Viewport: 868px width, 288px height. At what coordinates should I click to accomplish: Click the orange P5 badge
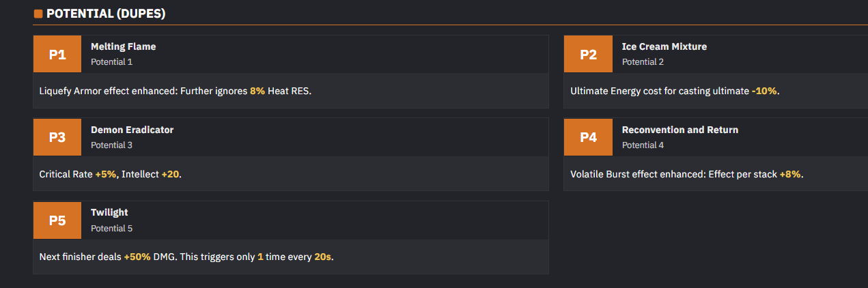(x=57, y=220)
